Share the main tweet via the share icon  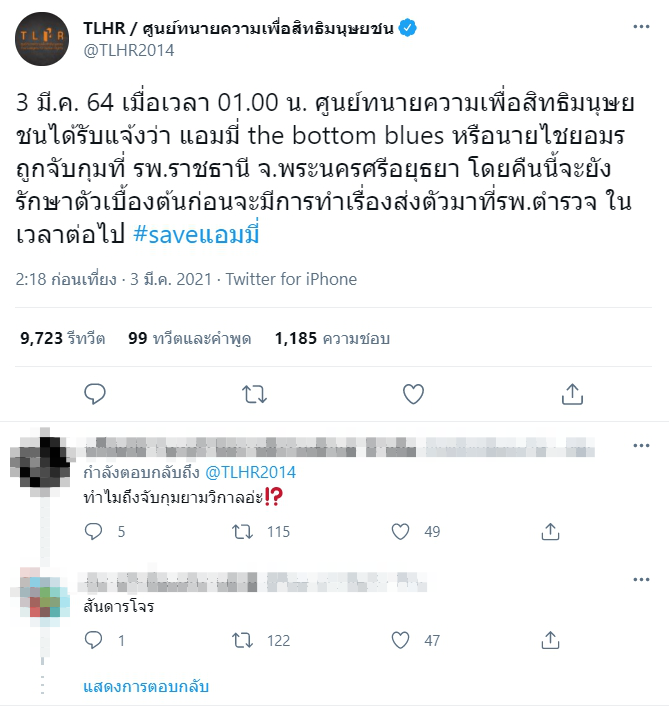[x=572, y=394]
